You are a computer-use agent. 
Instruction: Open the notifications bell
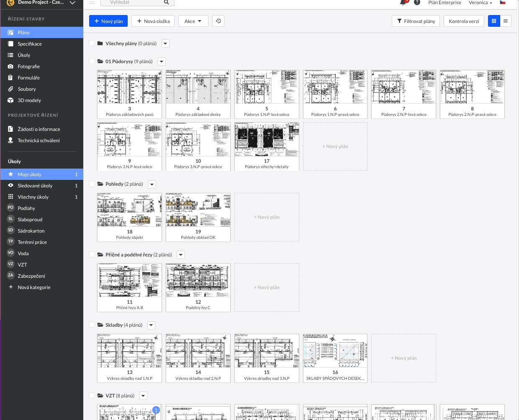tap(403, 3)
